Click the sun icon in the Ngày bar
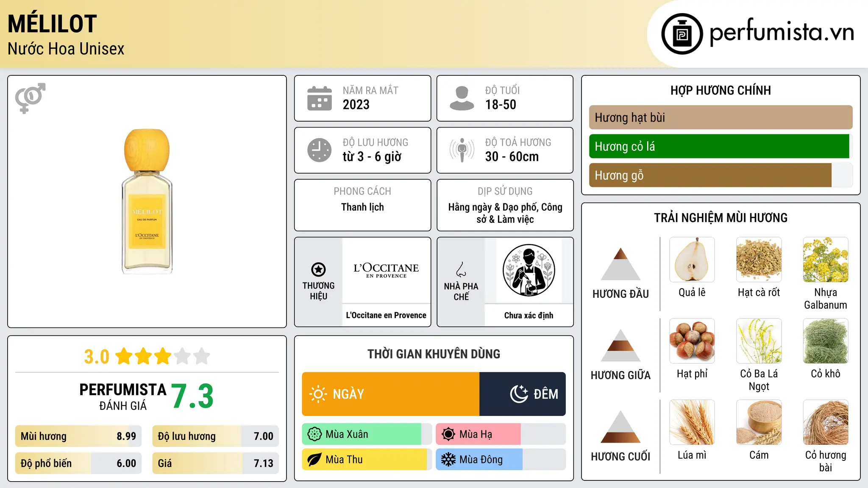 point(318,394)
